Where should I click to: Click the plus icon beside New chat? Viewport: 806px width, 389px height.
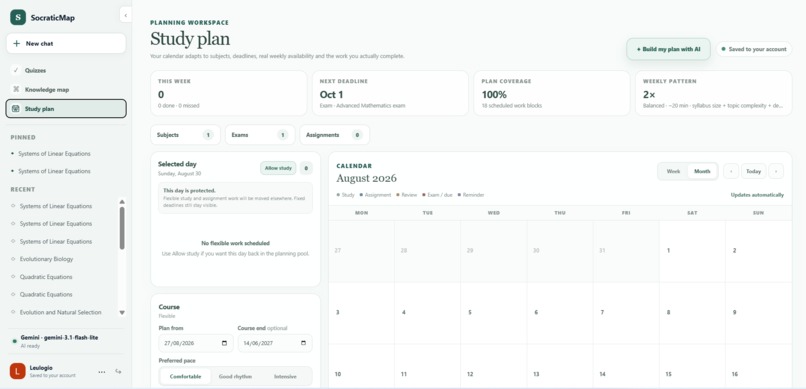click(x=16, y=44)
